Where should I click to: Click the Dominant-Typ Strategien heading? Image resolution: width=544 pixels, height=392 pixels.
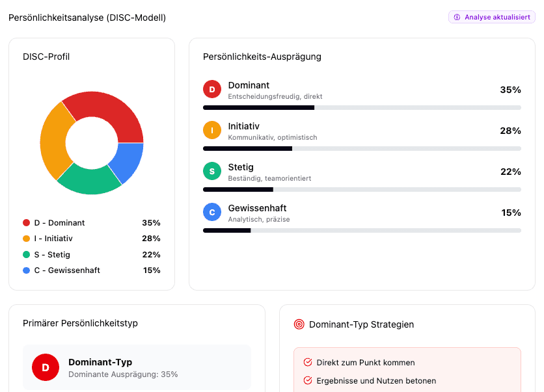coord(362,325)
